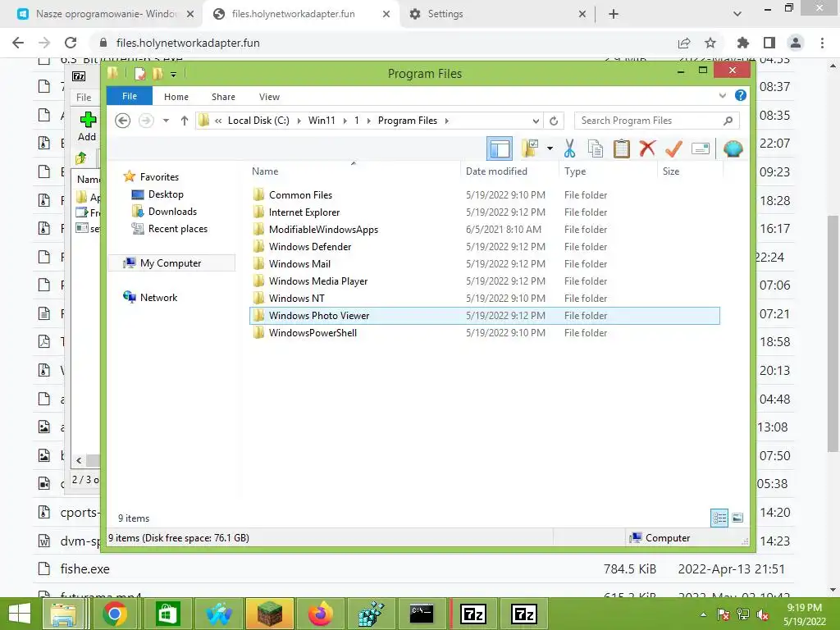Click New folder icon in title bar

[x=157, y=73]
